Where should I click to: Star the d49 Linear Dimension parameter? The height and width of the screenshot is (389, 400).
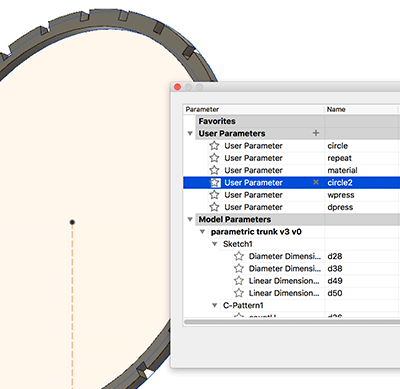point(239,281)
